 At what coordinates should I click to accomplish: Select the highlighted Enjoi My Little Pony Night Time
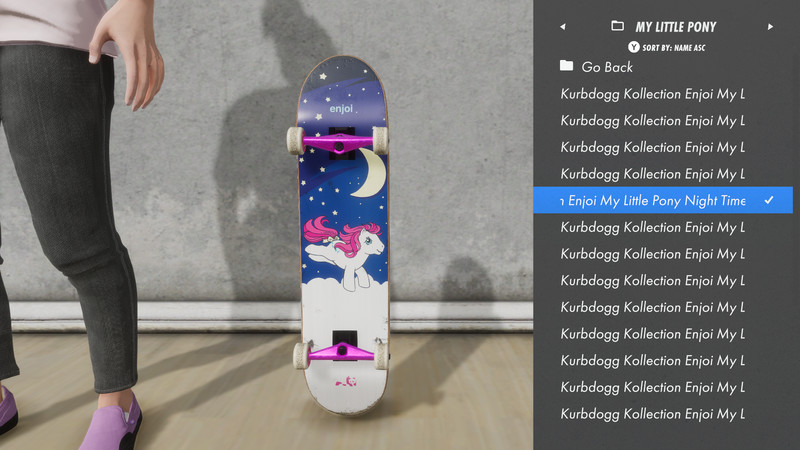point(663,200)
